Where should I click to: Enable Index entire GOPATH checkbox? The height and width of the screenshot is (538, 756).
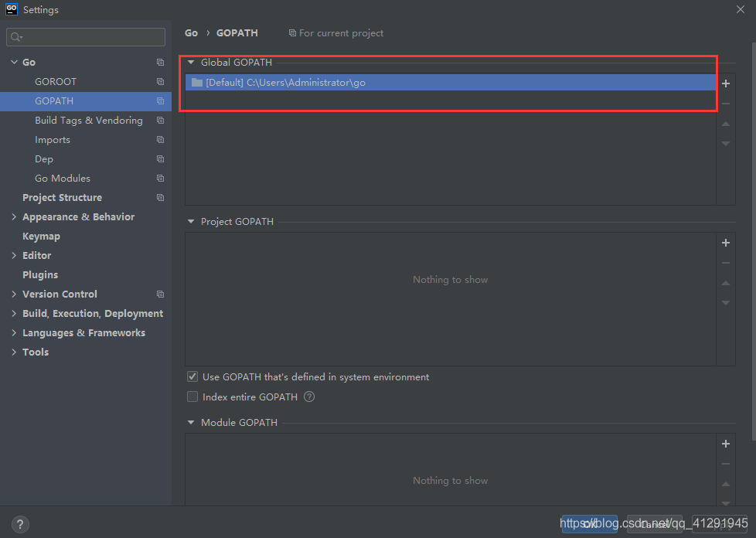click(192, 397)
